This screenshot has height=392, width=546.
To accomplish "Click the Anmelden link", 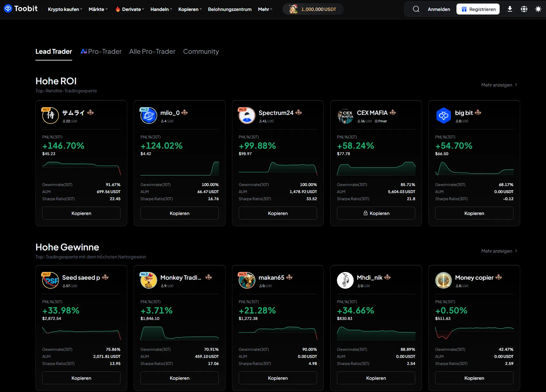I will tap(439, 9).
